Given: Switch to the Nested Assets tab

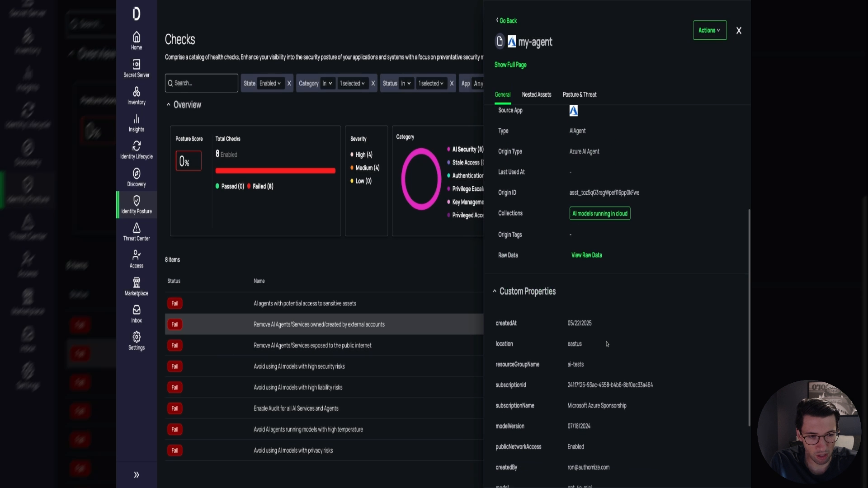Looking at the screenshot, I should click(x=536, y=95).
